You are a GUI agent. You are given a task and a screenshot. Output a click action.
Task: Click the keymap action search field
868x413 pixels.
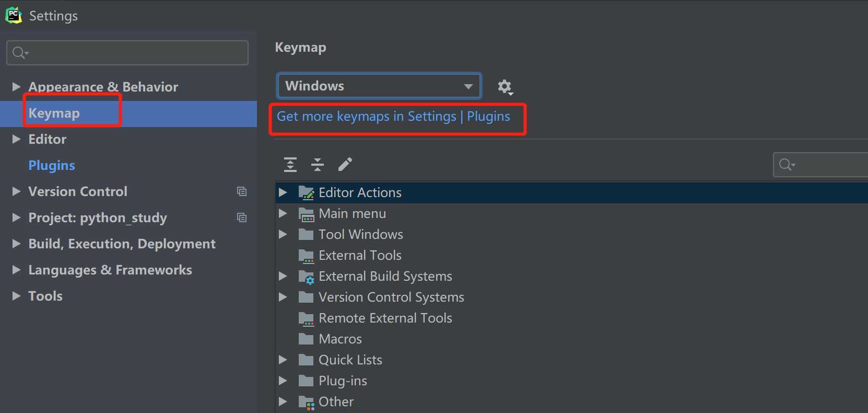pyautogui.click(x=820, y=165)
